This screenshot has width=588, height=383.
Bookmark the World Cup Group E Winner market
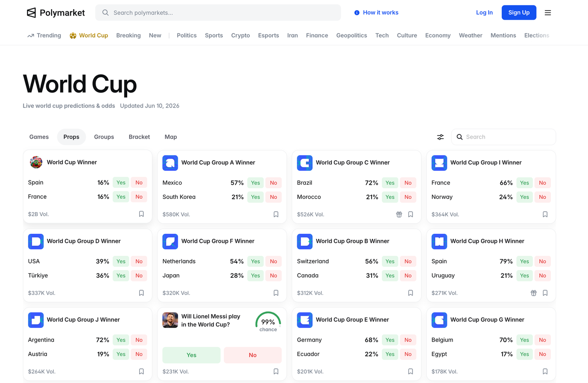point(411,371)
